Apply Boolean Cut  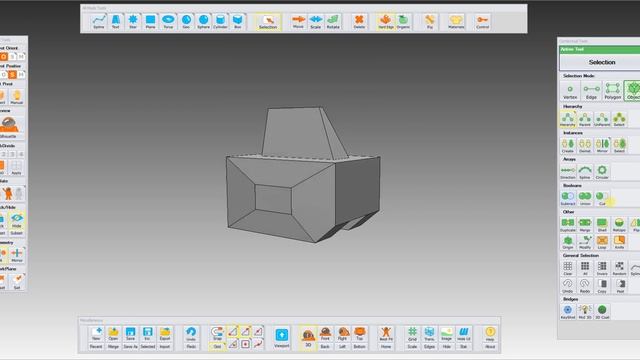[602, 198]
